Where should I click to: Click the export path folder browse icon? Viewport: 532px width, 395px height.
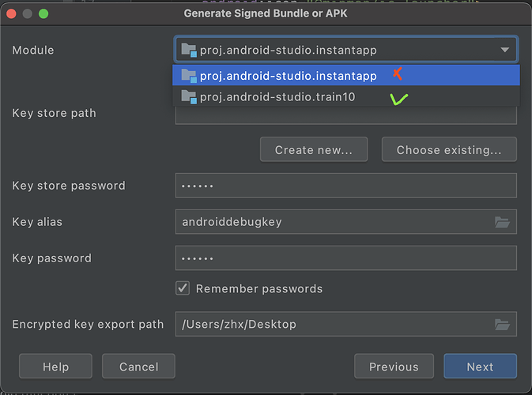(502, 324)
